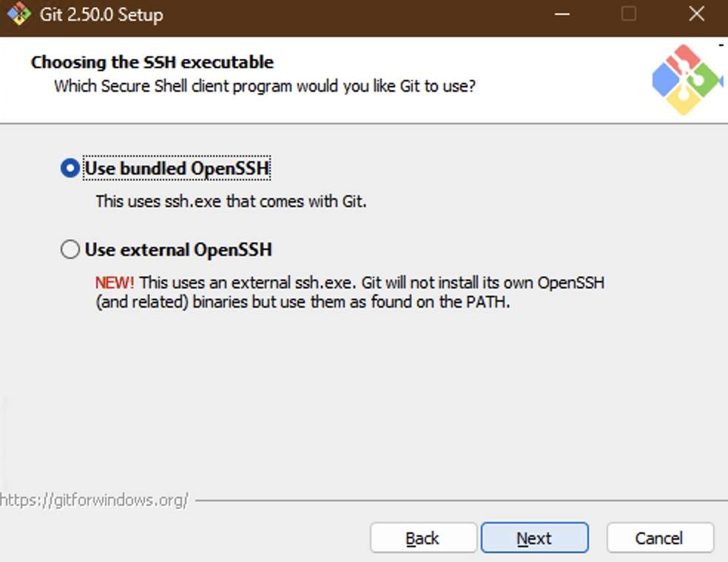This screenshot has width=728, height=562.
Task: Proceed with the Next button
Action: point(535,538)
